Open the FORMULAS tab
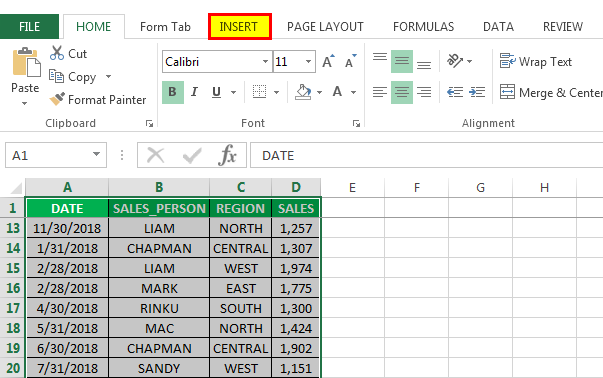Viewport: 603px width, 378px height. click(x=423, y=27)
